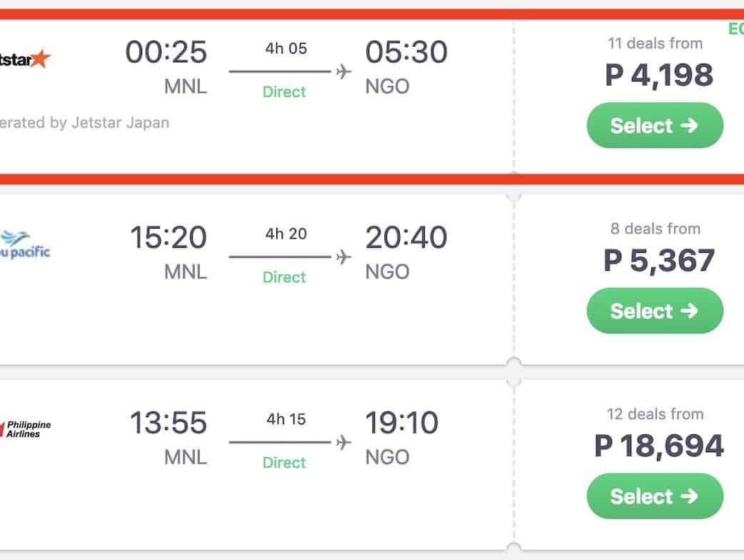Click the airplane icon on Jetstar flight

point(343,71)
